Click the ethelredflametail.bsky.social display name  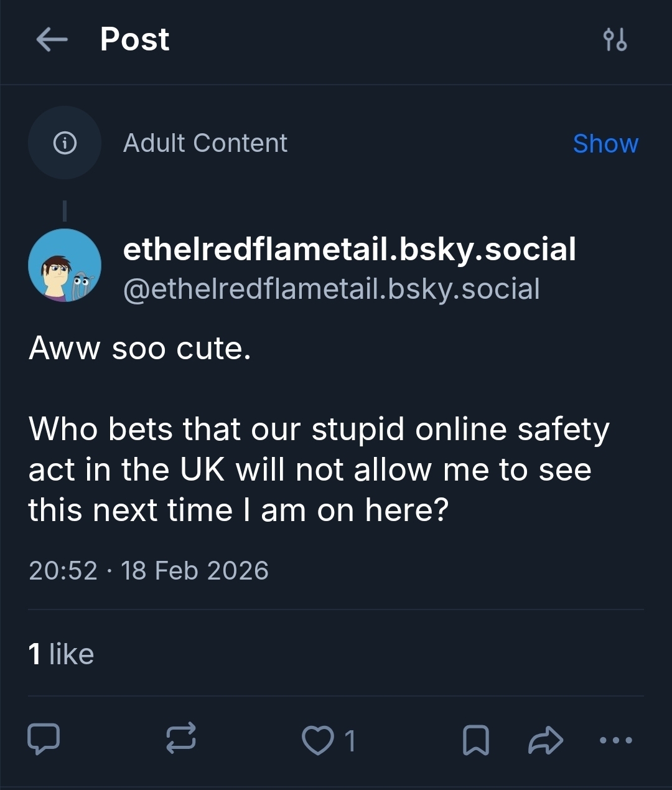pos(349,249)
